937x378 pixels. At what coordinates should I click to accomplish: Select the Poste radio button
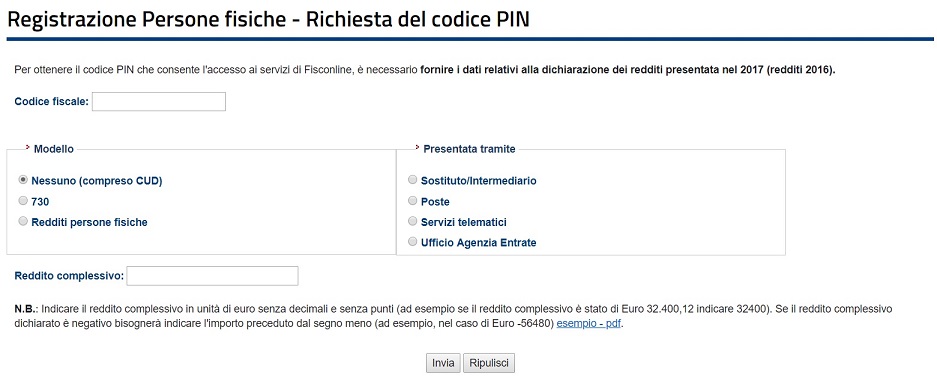412,201
